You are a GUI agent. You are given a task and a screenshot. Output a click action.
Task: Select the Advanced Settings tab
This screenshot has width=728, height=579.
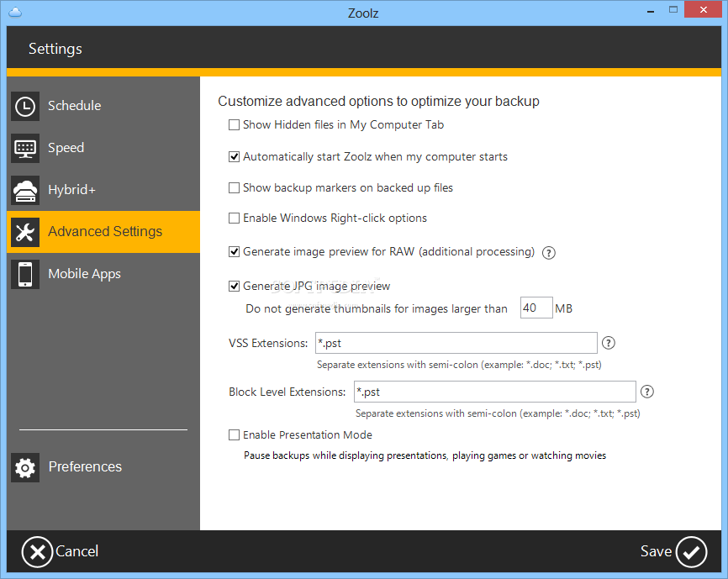pos(103,232)
